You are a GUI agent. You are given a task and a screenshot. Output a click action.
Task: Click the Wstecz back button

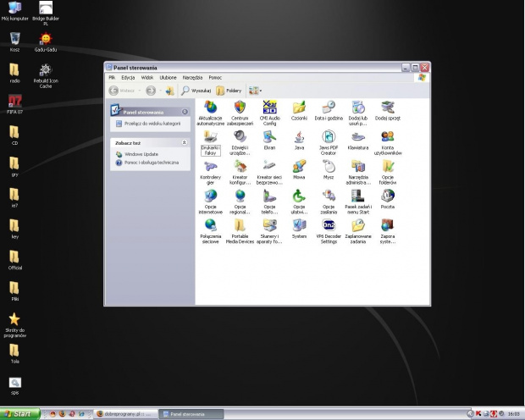point(122,91)
